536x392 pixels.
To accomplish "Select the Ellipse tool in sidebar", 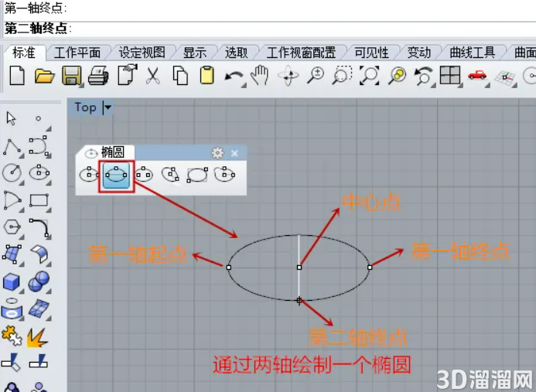I will click(x=39, y=172).
